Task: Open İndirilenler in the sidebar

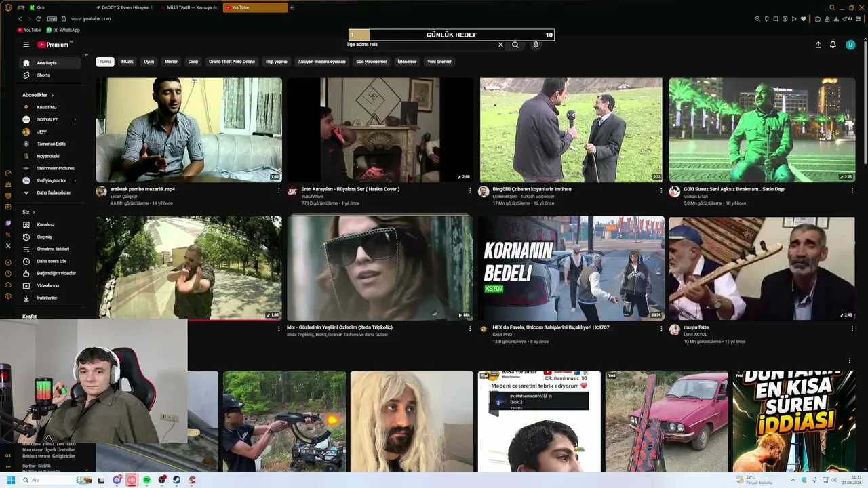Action: point(51,298)
